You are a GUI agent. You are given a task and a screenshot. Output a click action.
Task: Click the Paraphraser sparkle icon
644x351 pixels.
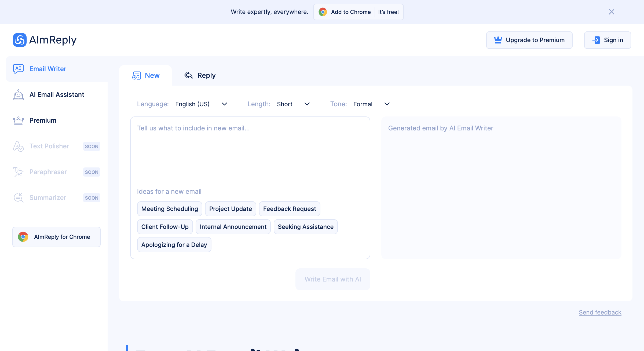point(18,172)
